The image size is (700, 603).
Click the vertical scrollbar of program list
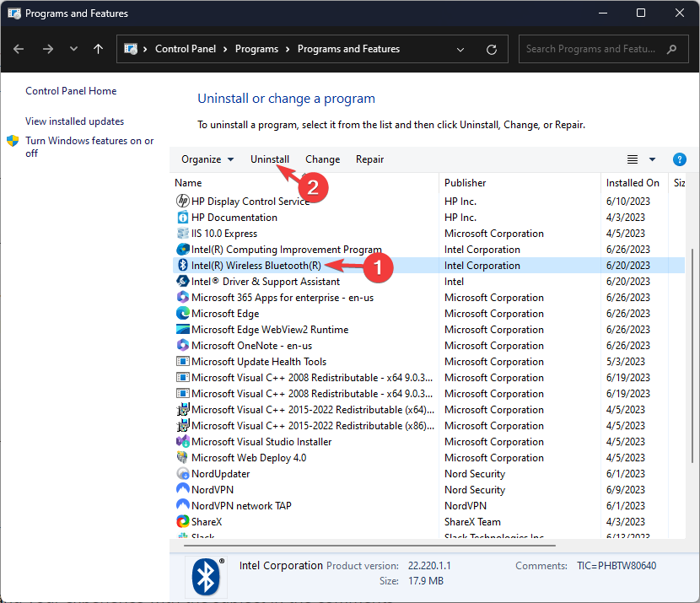692,356
